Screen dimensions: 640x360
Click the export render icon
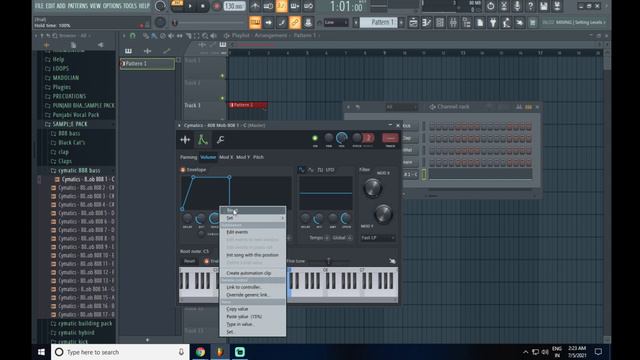click(557, 6)
